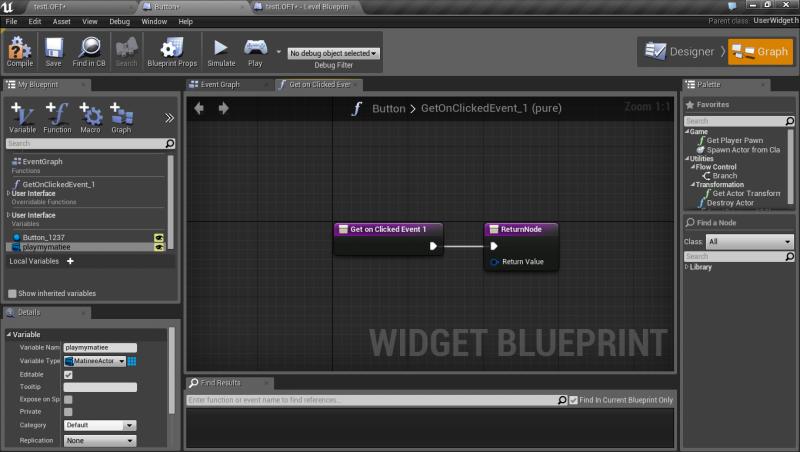Toggle visibility eye for playmymatiee
800x452 pixels.
click(x=159, y=247)
